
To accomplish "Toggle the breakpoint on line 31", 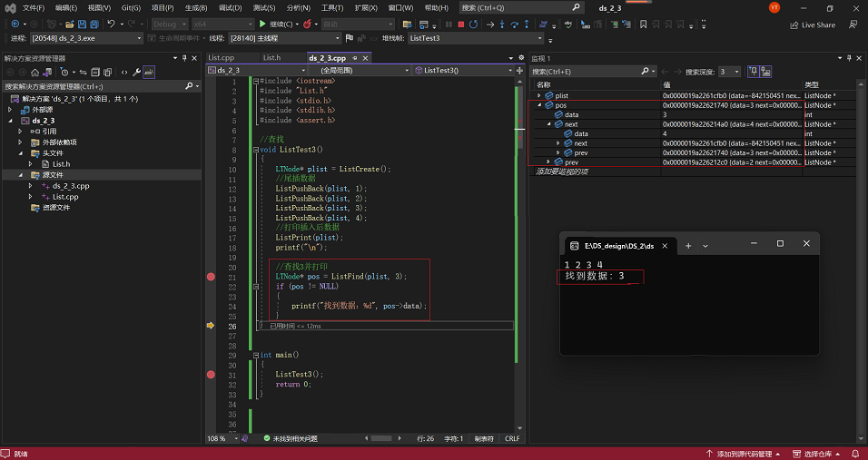I will [211, 374].
